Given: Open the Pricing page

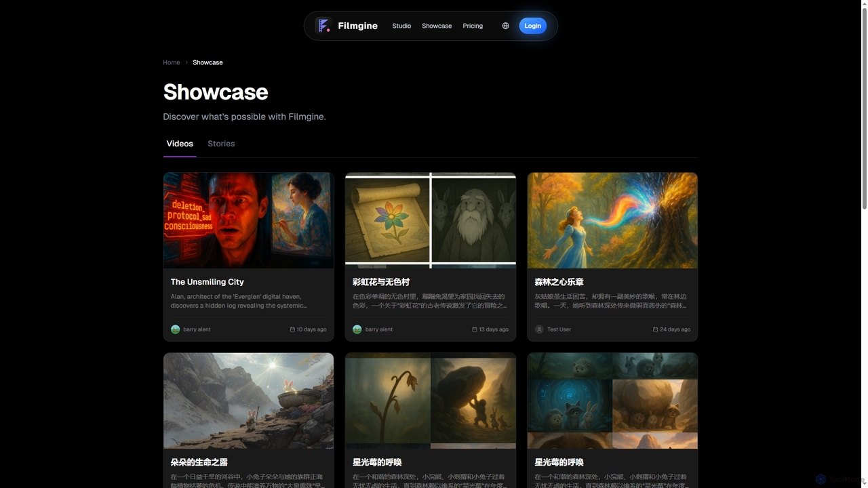Looking at the screenshot, I should 473,26.
